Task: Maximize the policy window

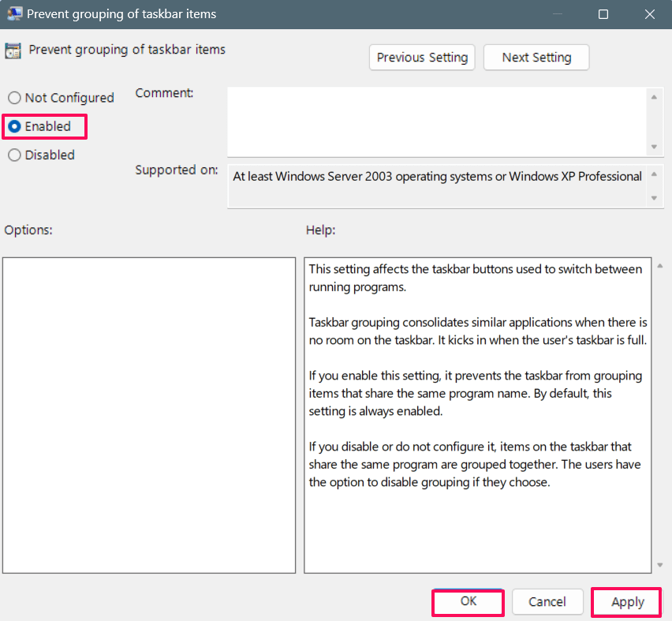Action: pyautogui.click(x=603, y=14)
